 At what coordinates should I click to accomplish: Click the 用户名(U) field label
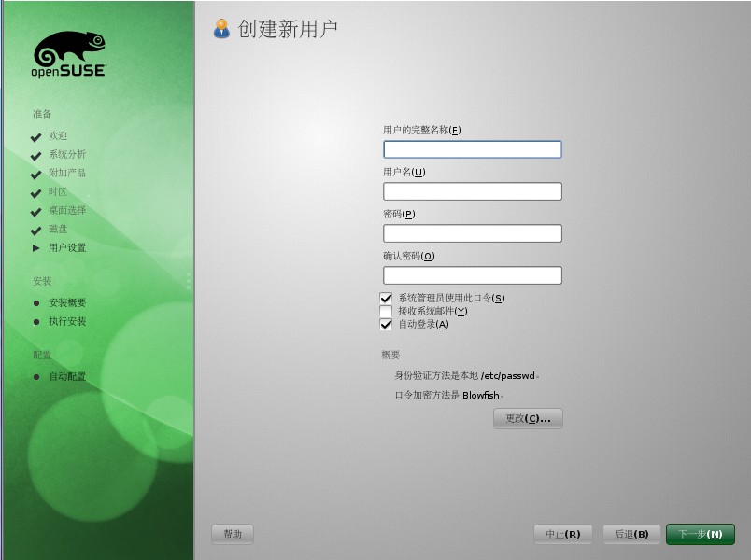coord(404,172)
